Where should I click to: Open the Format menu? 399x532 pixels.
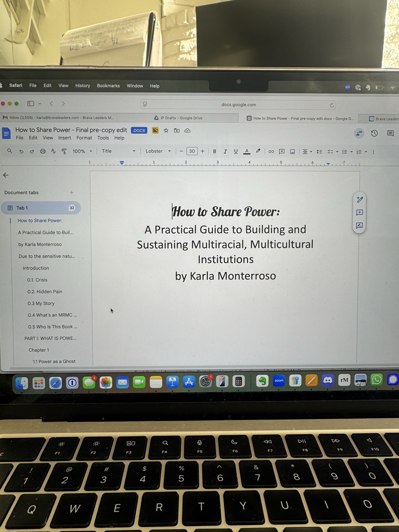pos(84,138)
